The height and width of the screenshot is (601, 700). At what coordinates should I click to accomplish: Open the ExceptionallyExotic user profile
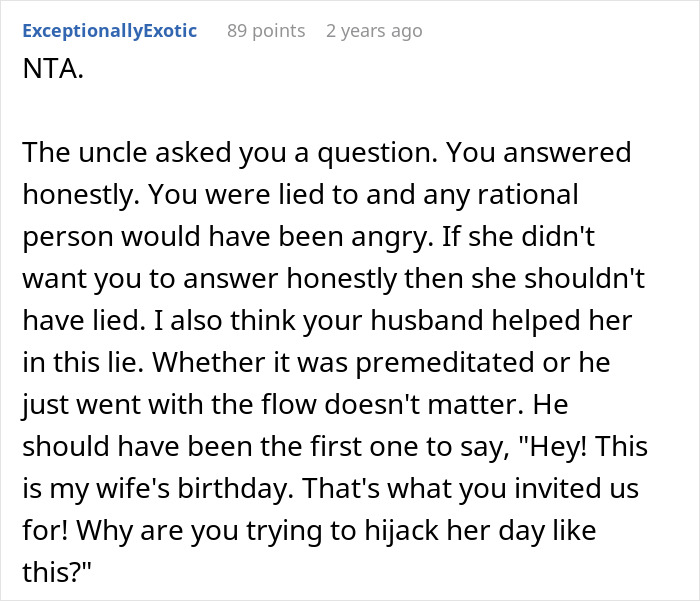pos(109,31)
